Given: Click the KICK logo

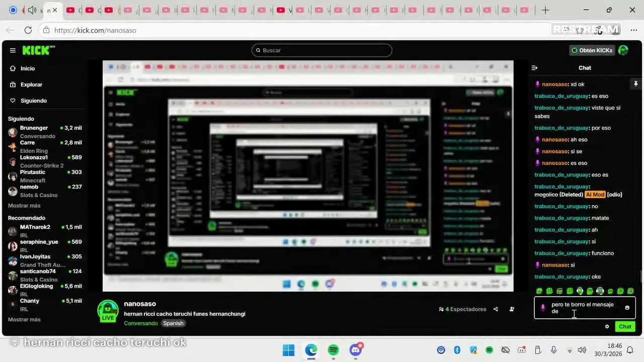Looking at the screenshot, I should tap(39, 50).
